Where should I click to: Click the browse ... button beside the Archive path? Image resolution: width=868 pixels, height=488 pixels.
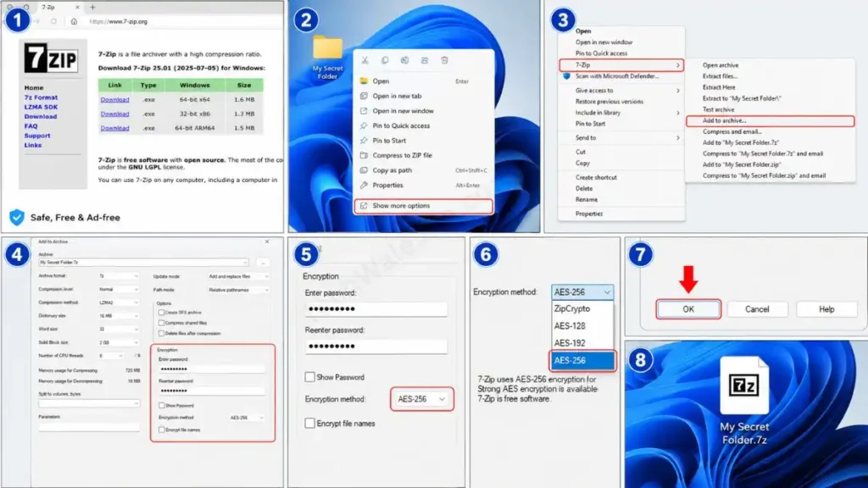click(x=263, y=263)
